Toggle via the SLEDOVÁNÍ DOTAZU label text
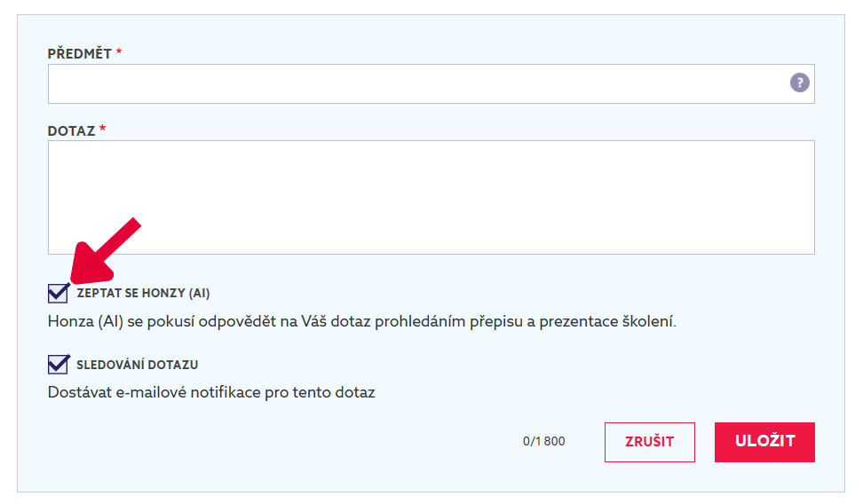The image size is (863, 504). pos(137,365)
